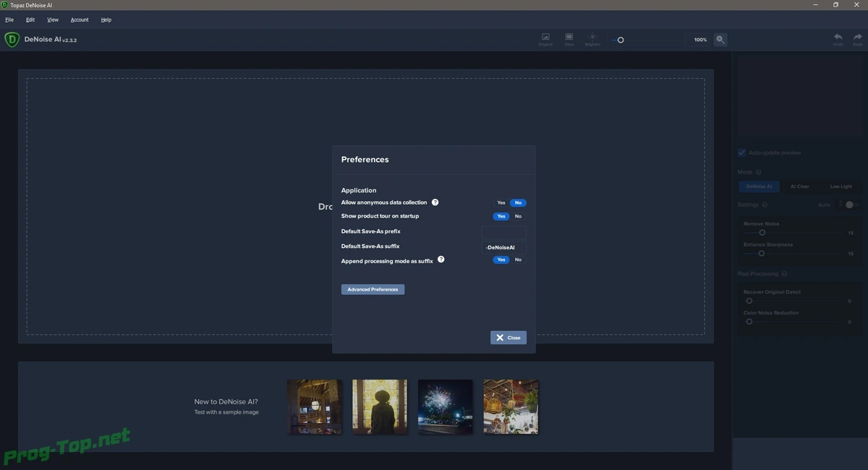Viewport: 868px width, 470px height.
Task: Open the Help menu
Action: (x=106, y=20)
